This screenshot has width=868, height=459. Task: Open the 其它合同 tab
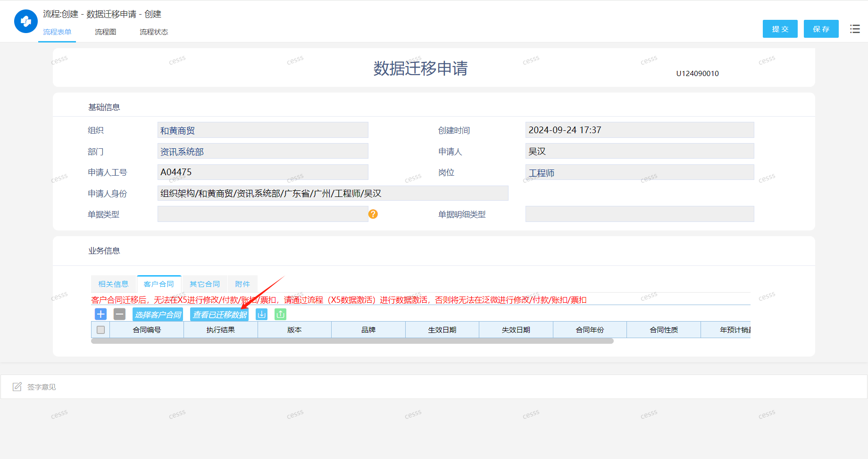tap(205, 284)
